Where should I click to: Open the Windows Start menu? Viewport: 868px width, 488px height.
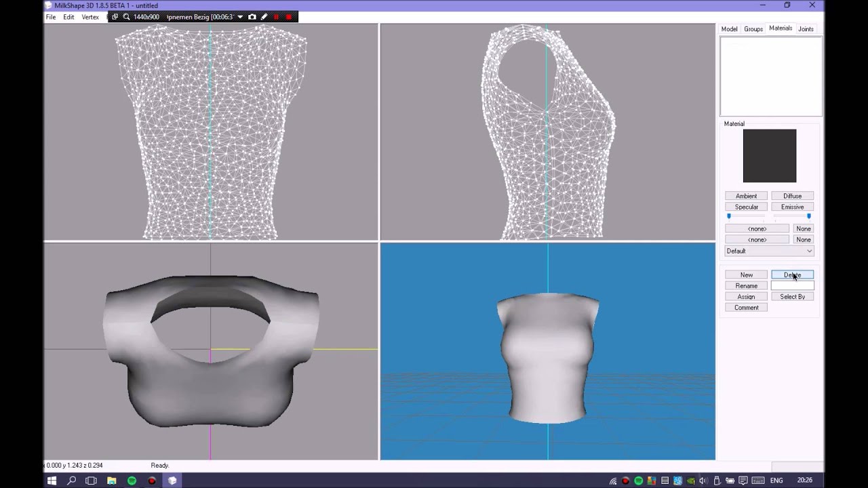click(x=51, y=481)
